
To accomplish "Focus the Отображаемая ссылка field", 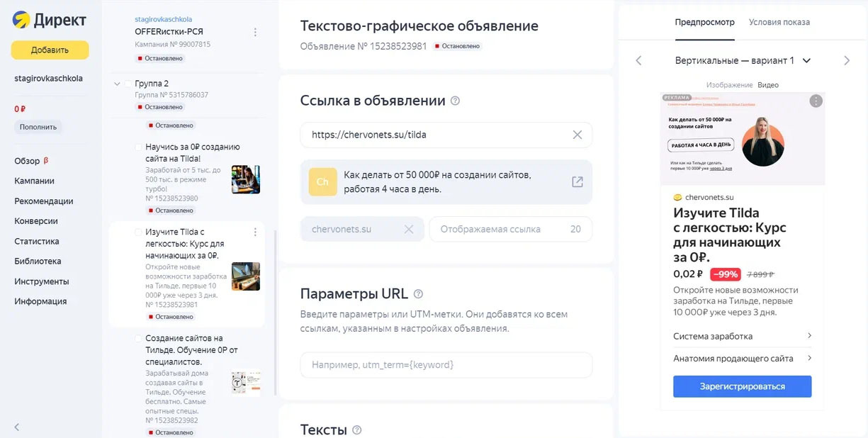I will coord(510,229).
